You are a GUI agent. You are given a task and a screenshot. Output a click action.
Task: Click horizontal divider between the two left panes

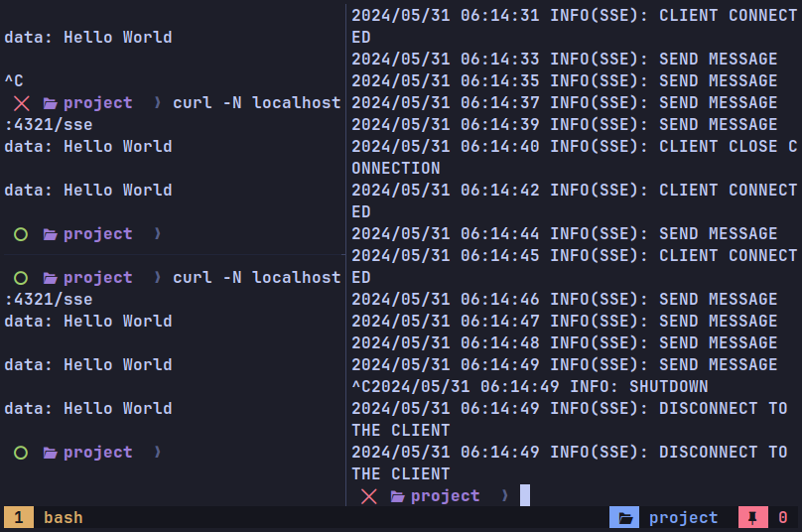tap(173, 255)
